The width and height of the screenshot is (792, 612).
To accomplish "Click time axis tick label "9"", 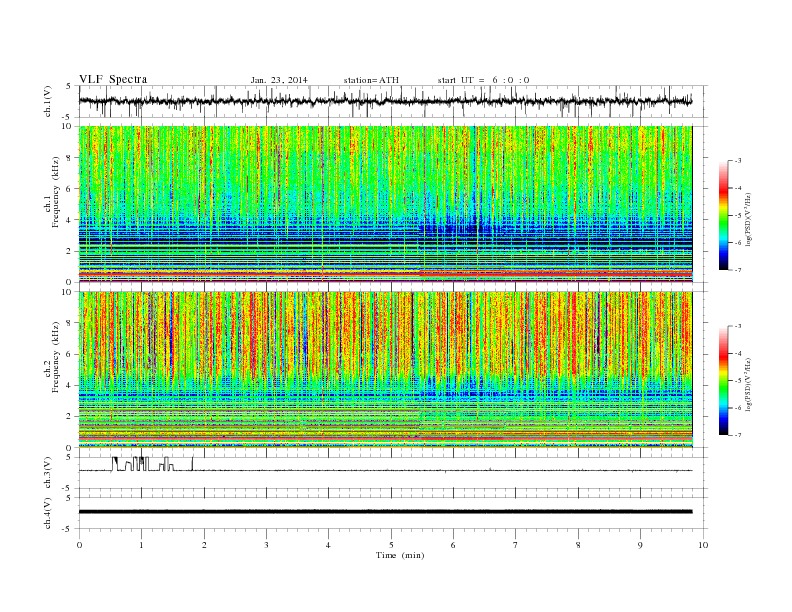I will coord(640,545).
